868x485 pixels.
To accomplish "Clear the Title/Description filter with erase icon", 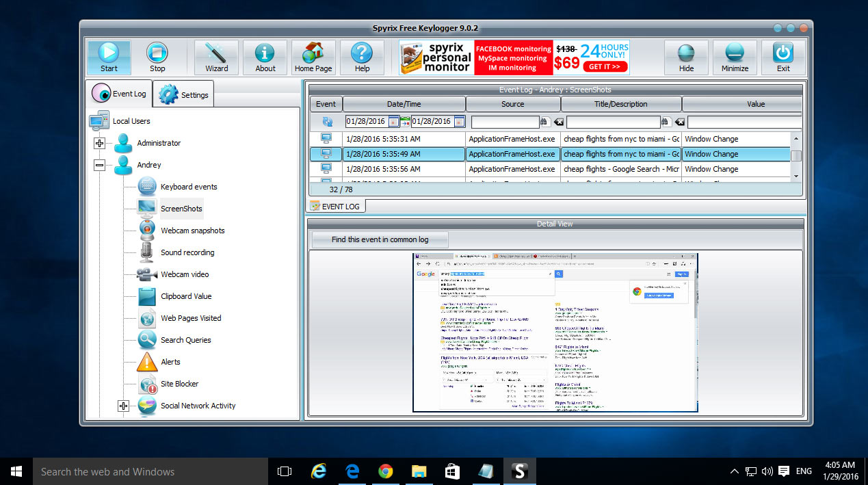I will tap(679, 122).
